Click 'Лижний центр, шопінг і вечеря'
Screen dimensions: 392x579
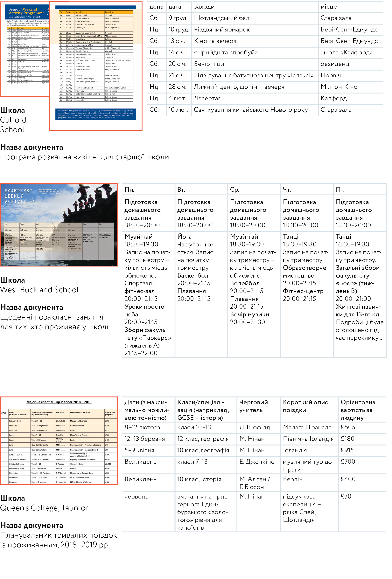(x=239, y=87)
